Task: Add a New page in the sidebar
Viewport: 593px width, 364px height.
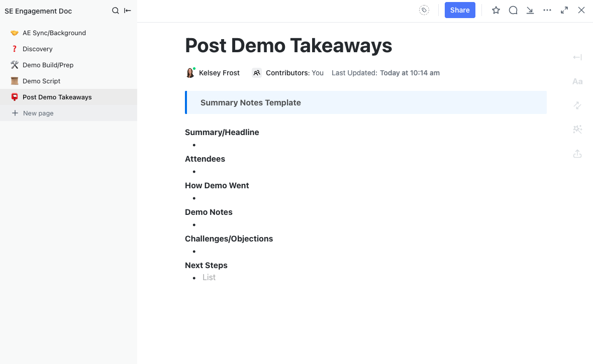Action: [38, 113]
